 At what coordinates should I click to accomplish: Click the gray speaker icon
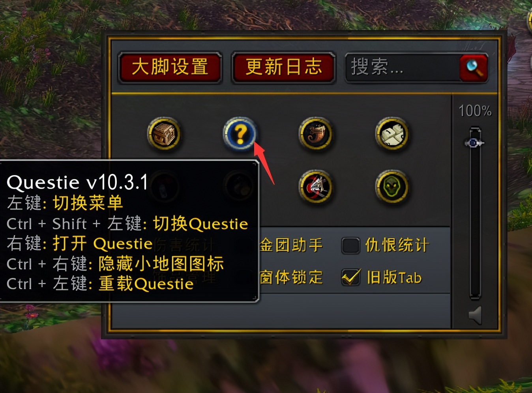point(475,315)
